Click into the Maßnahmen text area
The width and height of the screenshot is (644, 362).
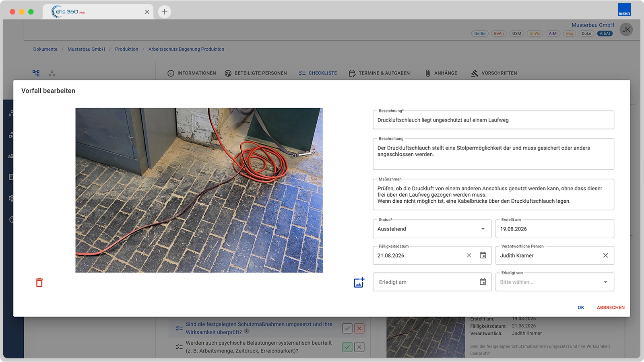(493, 195)
